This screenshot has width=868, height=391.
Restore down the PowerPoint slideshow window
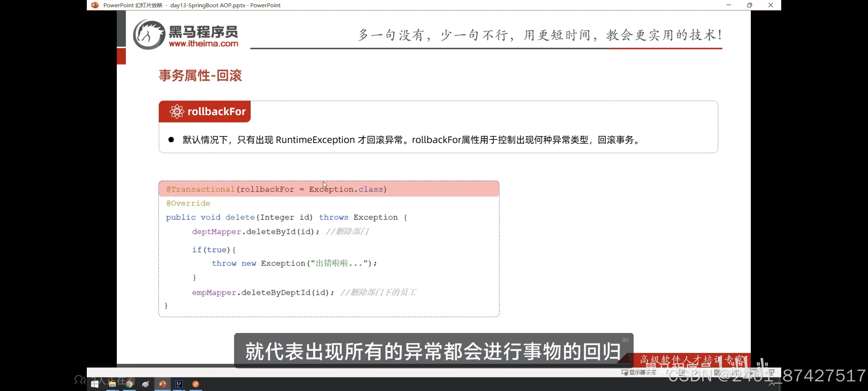749,5
